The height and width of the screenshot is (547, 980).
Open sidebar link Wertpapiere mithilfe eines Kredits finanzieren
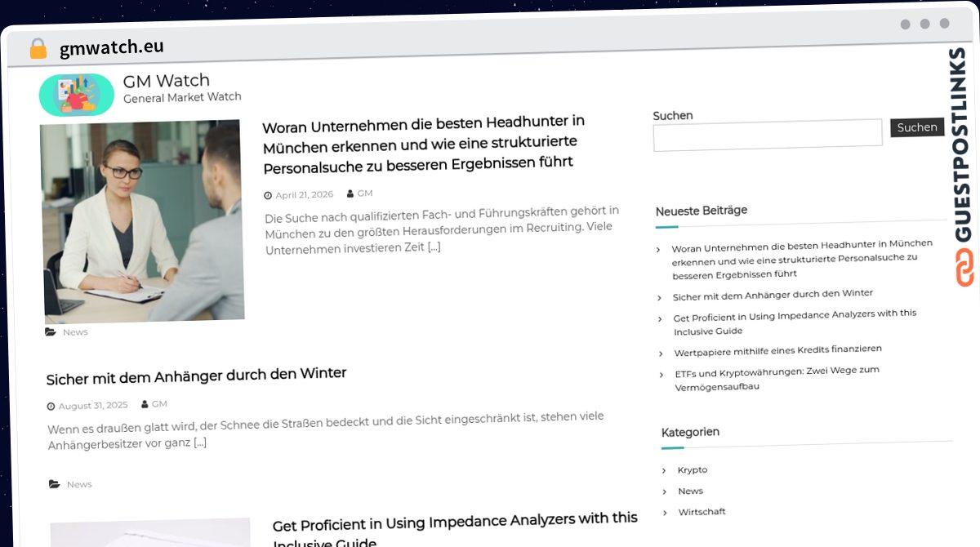(777, 351)
